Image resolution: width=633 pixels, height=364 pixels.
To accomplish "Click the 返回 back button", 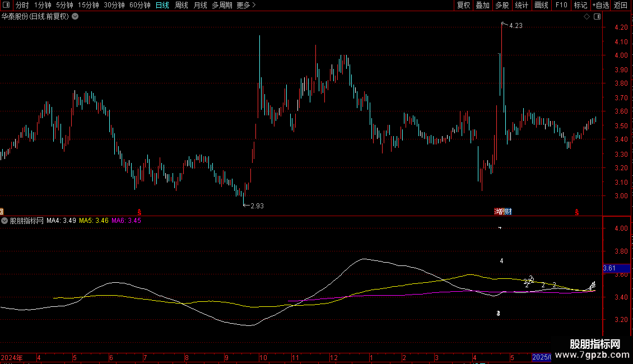I will pyautogui.click(x=621, y=5).
